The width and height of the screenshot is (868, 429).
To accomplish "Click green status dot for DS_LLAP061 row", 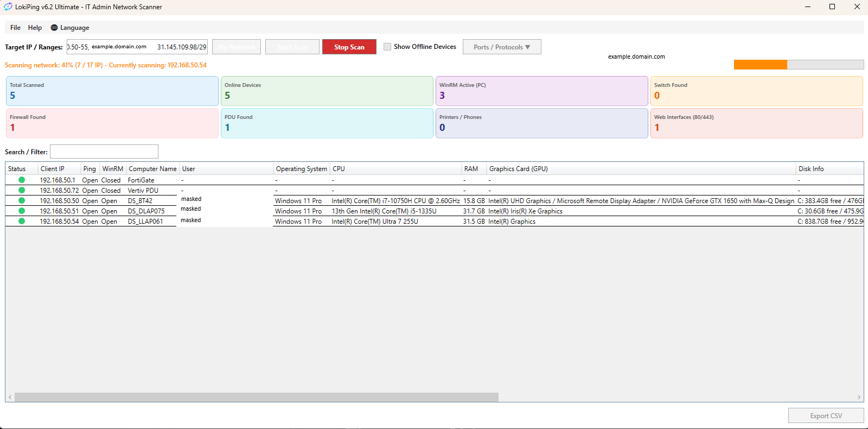I will tap(22, 221).
